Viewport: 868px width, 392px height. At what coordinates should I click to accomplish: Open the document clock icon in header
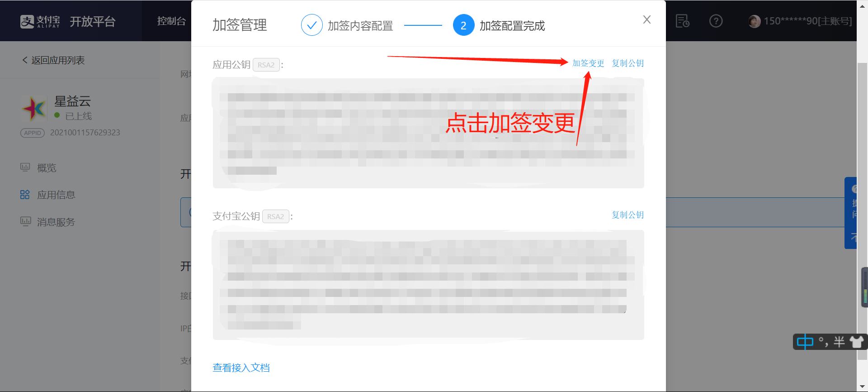682,21
